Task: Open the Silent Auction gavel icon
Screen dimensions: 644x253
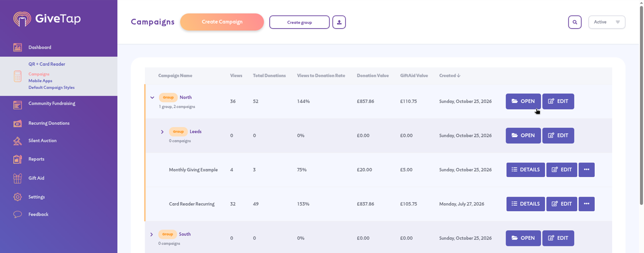Action: point(18,141)
